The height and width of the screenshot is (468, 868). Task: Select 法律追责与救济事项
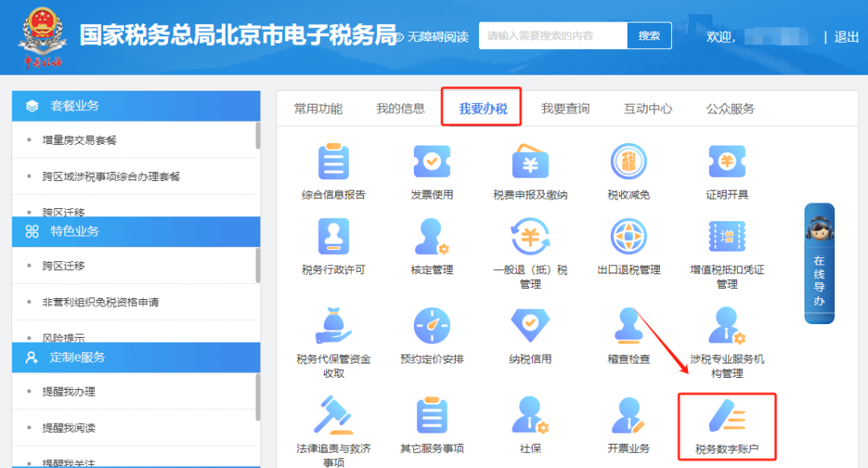[334, 415]
